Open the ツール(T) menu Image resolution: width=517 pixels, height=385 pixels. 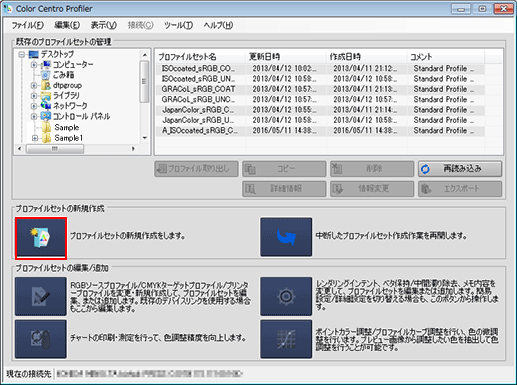click(x=178, y=25)
